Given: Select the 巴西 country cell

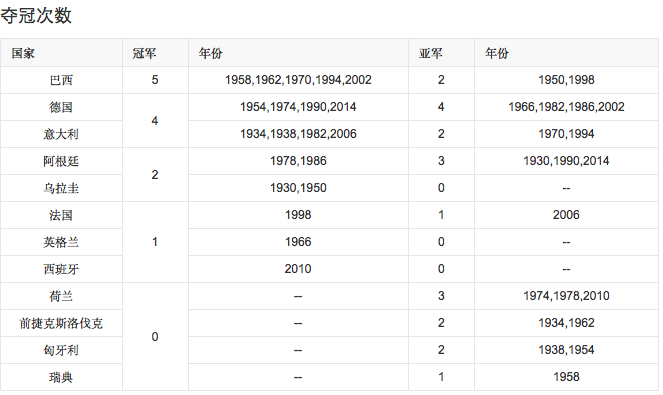Looking at the screenshot, I should click(x=61, y=80).
